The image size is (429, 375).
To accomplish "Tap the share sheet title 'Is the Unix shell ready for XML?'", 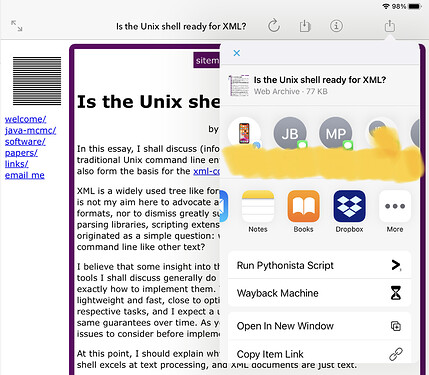I will pyautogui.click(x=320, y=80).
